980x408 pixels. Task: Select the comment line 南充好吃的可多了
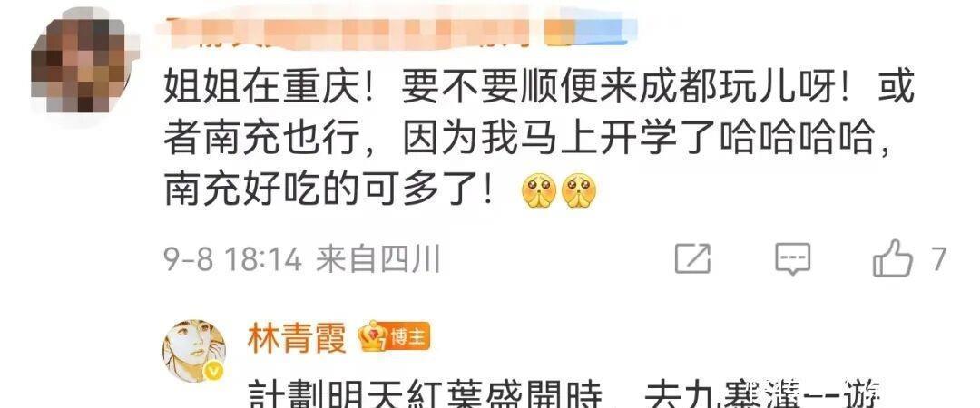pyautogui.click(x=329, y=191)
